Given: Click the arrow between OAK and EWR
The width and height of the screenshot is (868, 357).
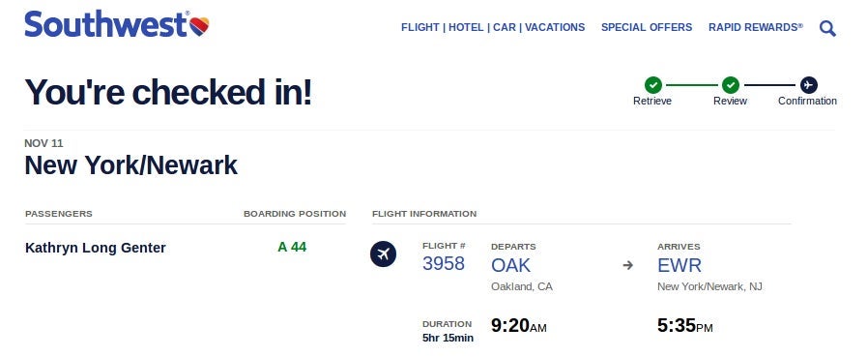Looking at the screenshot, I should (627, 265).
